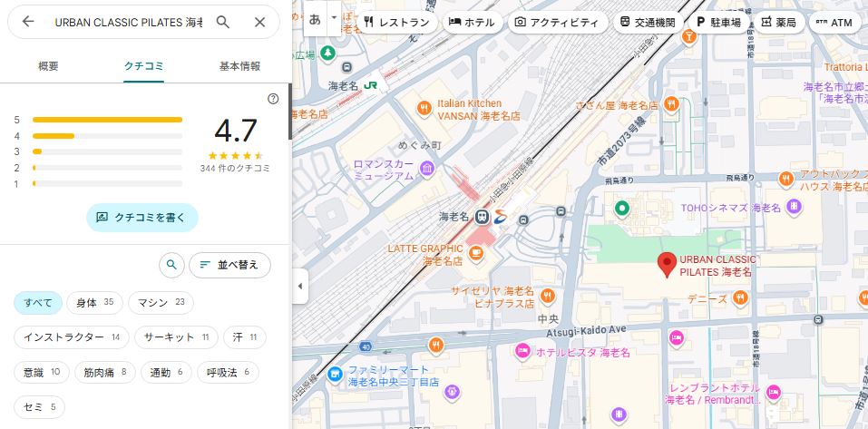
Task: Open the 並べ替え sort menu
Action: click(229, 265)
